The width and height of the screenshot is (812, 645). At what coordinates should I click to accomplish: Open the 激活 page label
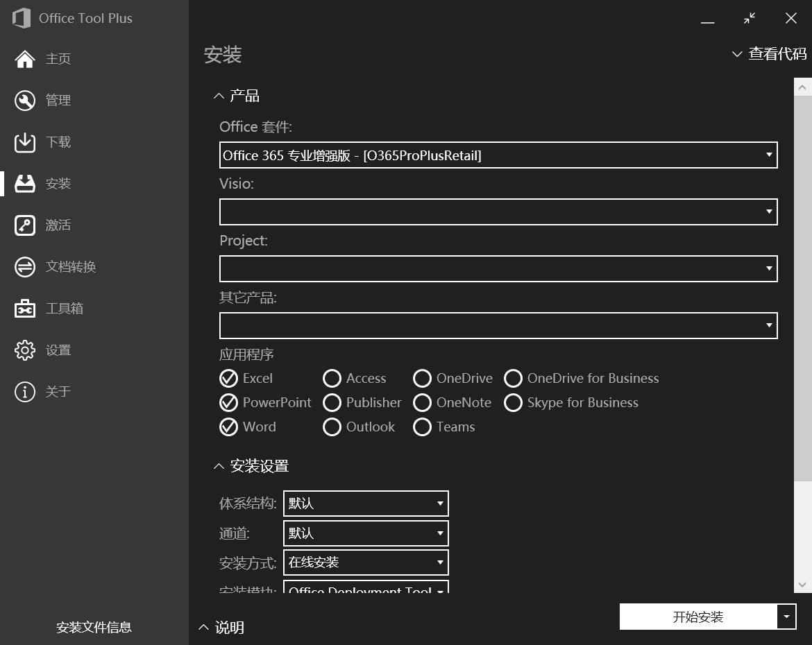pyautogui.click(x=58, y=225)
